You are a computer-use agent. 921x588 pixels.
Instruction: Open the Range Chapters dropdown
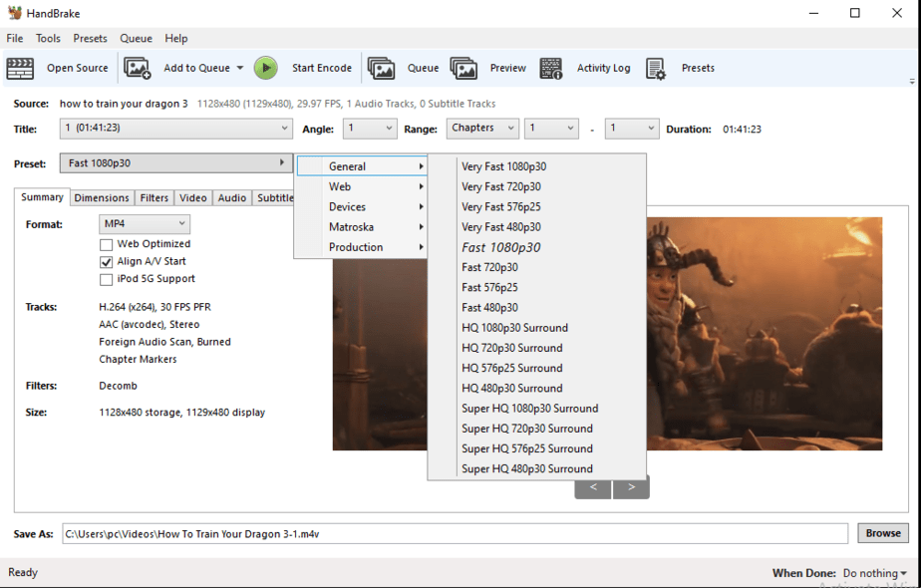point(482,129)
